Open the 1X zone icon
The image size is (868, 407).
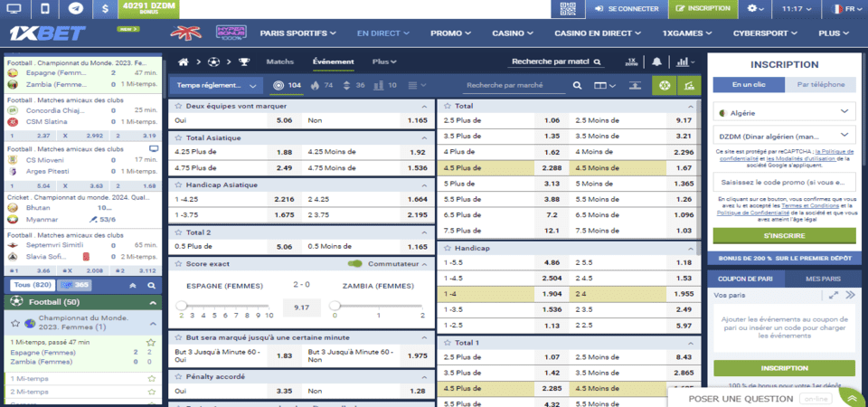click(631, 62)
